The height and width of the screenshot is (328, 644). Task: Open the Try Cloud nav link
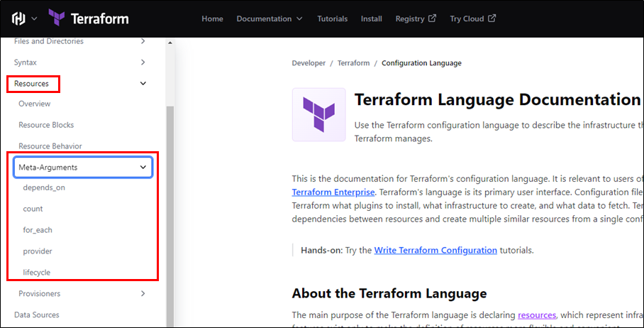(x=473, y=18)
